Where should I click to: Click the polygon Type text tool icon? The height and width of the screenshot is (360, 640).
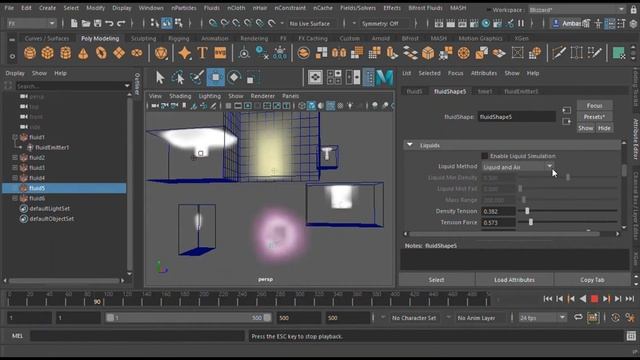[x=202, y=53]
